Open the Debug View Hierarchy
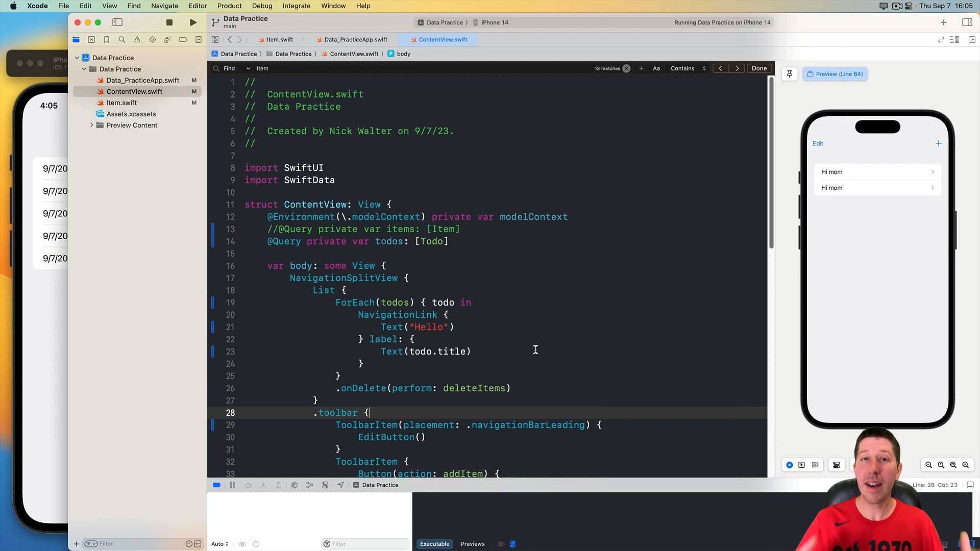The width and height of the screenshot is (980, 551). coord(295,485)
